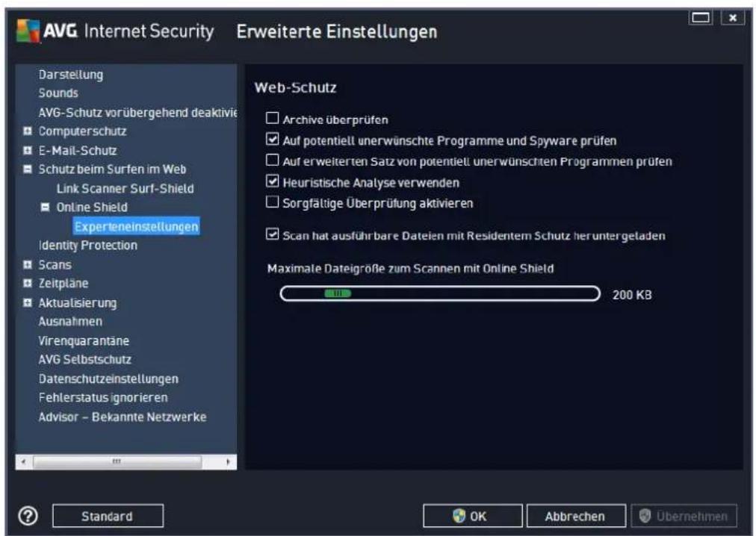Select the Online Shield label
Screen dimensions: 756x536
tap(92, 208)
